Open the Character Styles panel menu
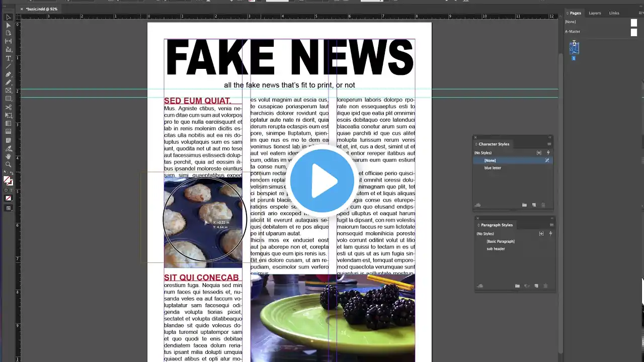 coord(549,144)
